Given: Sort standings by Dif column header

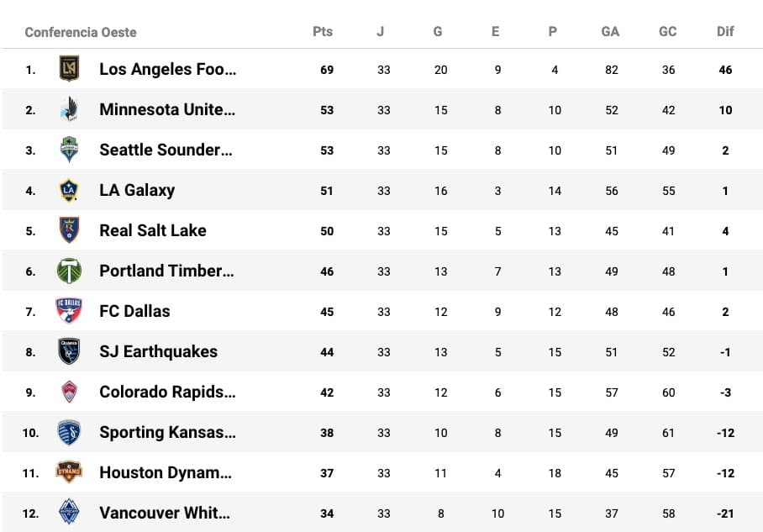Looking at the screenshot, I should (x=725, y=32).
